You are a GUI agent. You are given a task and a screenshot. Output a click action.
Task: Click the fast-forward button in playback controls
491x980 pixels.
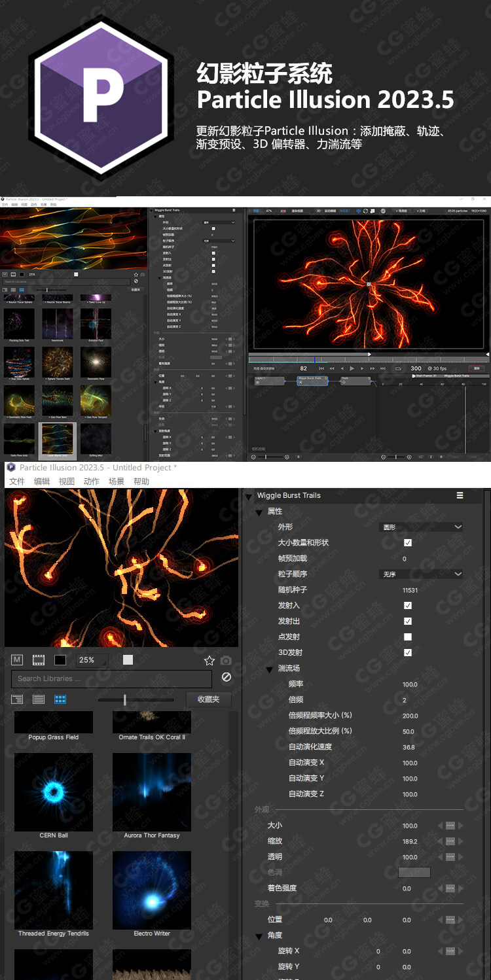[373, 368]
